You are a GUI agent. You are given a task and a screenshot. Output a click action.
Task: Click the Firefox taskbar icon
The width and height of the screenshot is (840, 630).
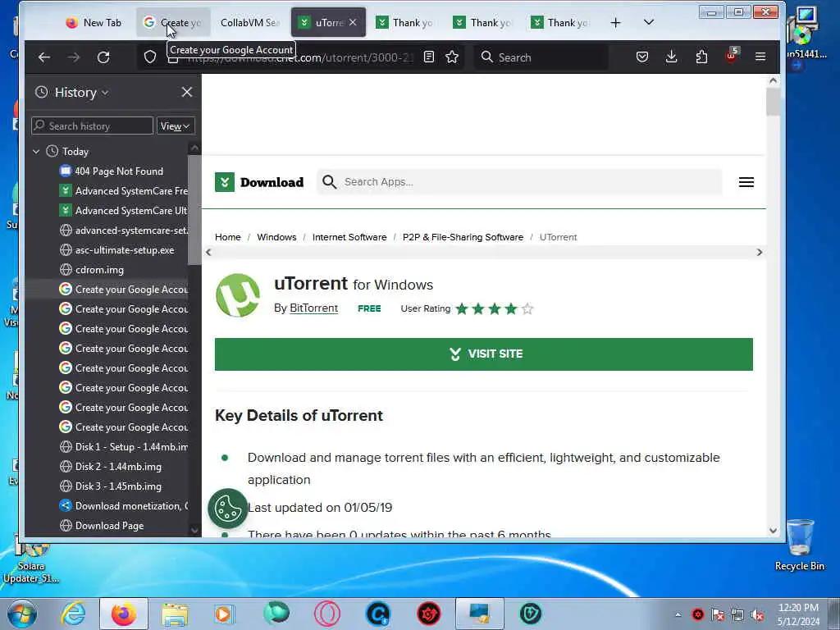click(124, 614)
